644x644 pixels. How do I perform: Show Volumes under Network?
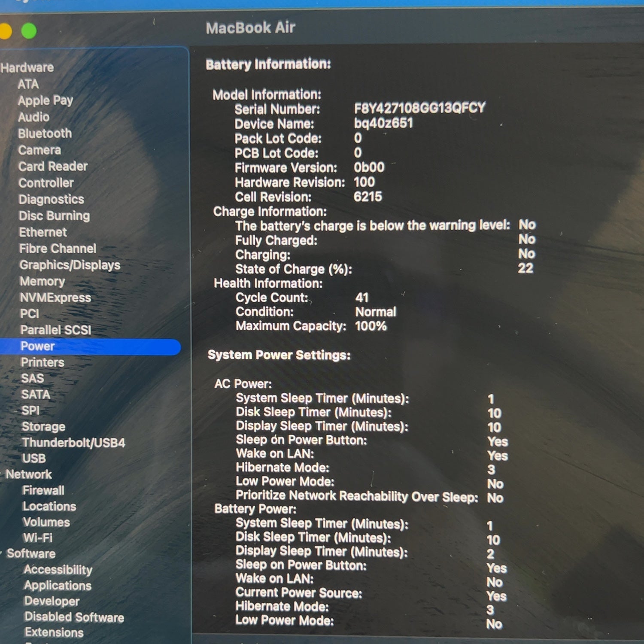(x=46, y=522)
